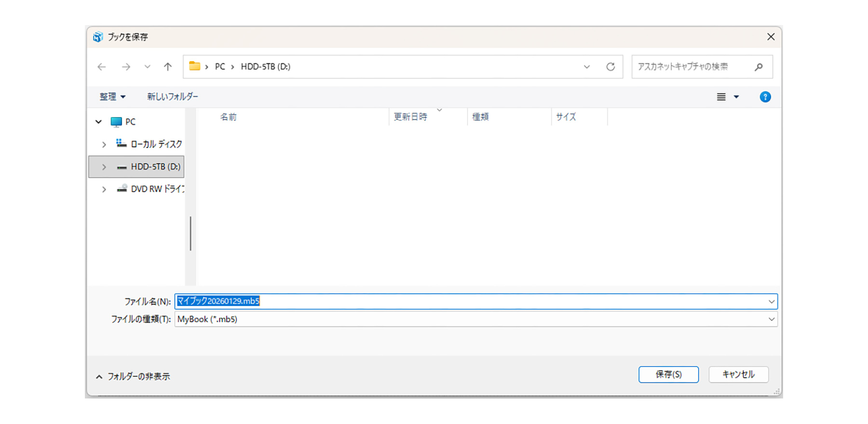The width and height of the screenshot is (868, 424).
Task: Click the magnifier search icon
Action: [x=759, y=67]
